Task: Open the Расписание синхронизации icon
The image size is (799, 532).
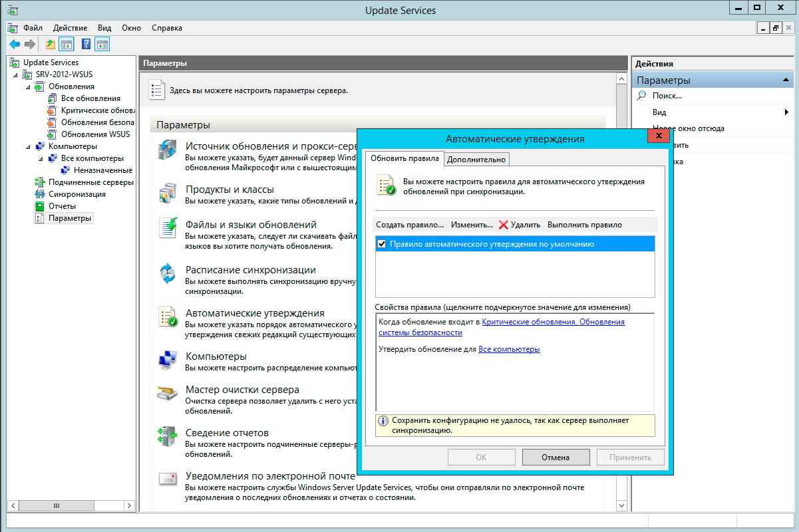Action: 167,273
